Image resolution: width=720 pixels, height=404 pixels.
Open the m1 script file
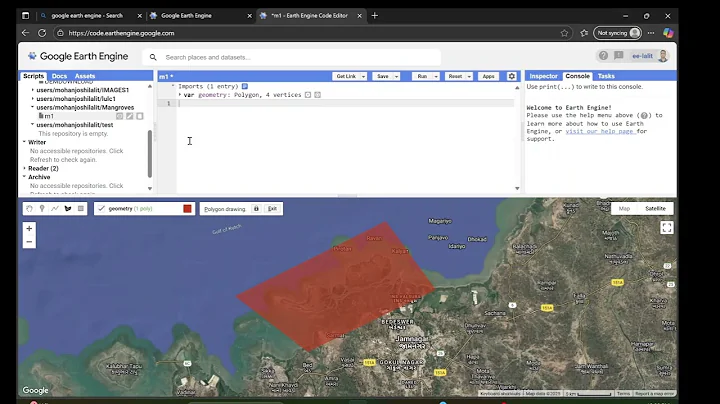[49, 116]
